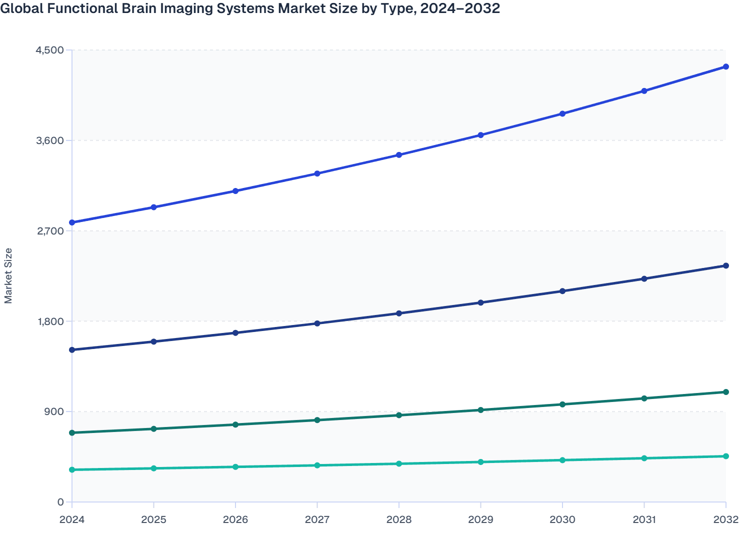Click the Market Size axis title
754x560 pixels.
(9, 275)
